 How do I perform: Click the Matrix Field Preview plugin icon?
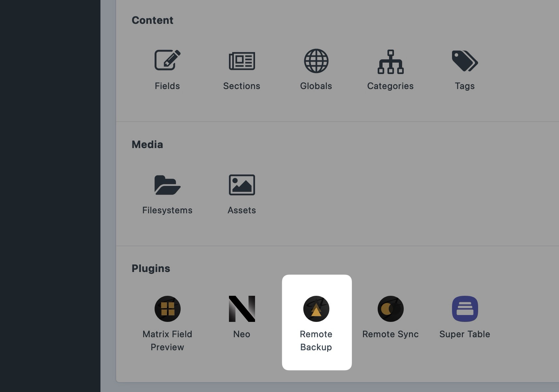tap(167, 309)
